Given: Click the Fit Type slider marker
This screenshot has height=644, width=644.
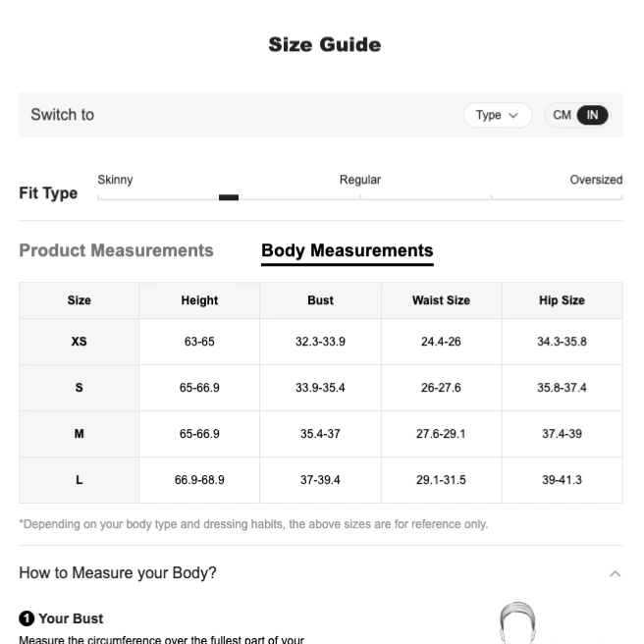Looking at the screenshot, I should (x=229, y=197).
